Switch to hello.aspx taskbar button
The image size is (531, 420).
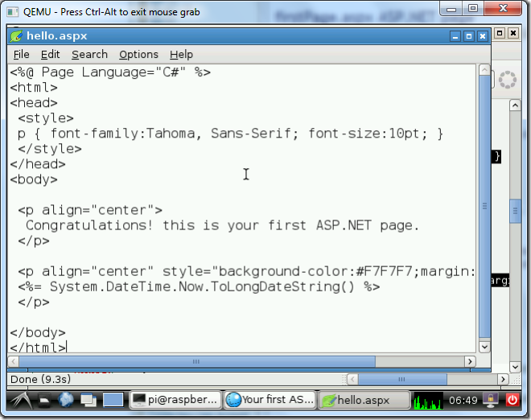click(364, 400)
